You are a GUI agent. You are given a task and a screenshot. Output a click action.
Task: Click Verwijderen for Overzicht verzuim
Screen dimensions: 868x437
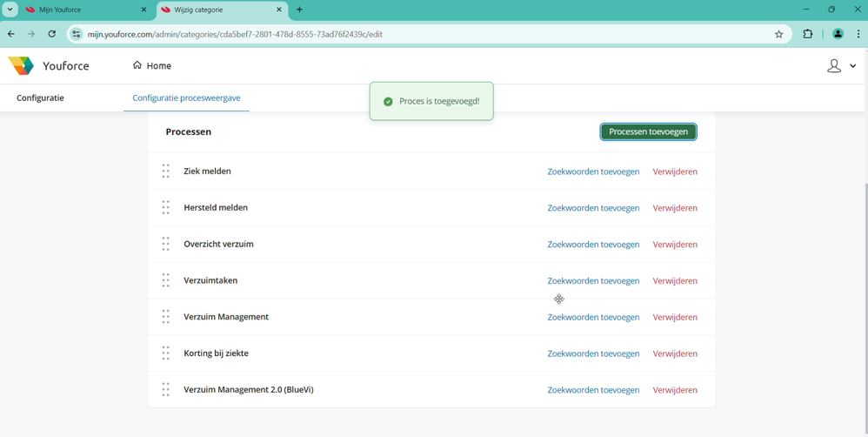tap(675, 245)
